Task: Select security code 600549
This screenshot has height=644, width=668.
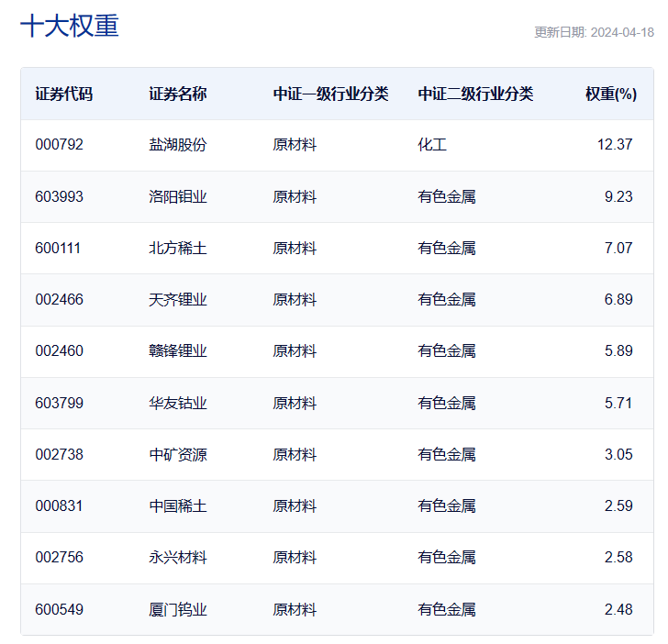Action: pos(60,609)
